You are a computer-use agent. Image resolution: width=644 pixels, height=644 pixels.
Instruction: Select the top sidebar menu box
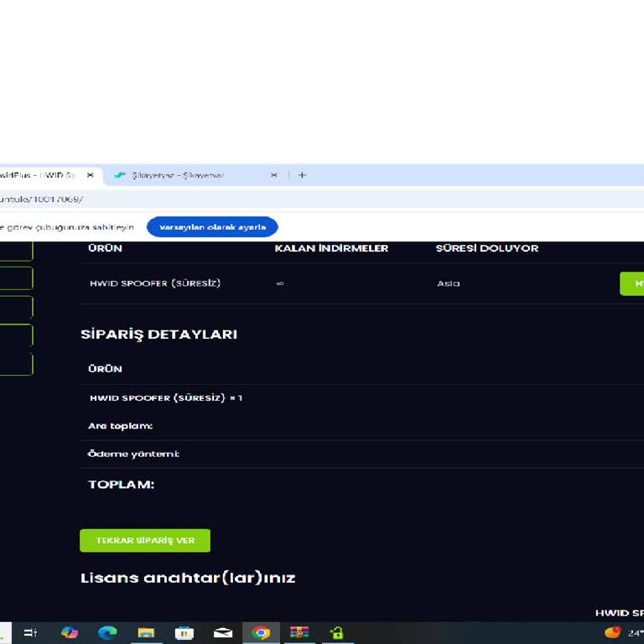pyautogui.click(x=16, y=250)
